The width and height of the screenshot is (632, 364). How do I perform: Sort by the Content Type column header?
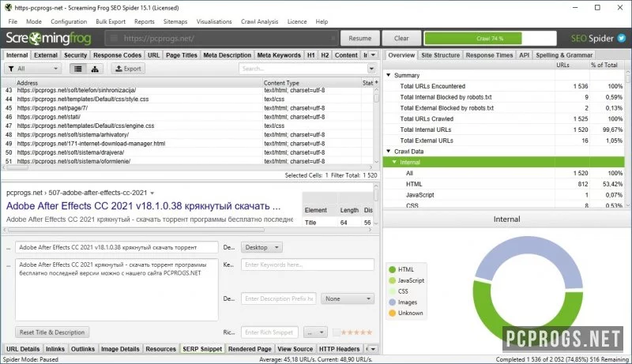(312, 83)
